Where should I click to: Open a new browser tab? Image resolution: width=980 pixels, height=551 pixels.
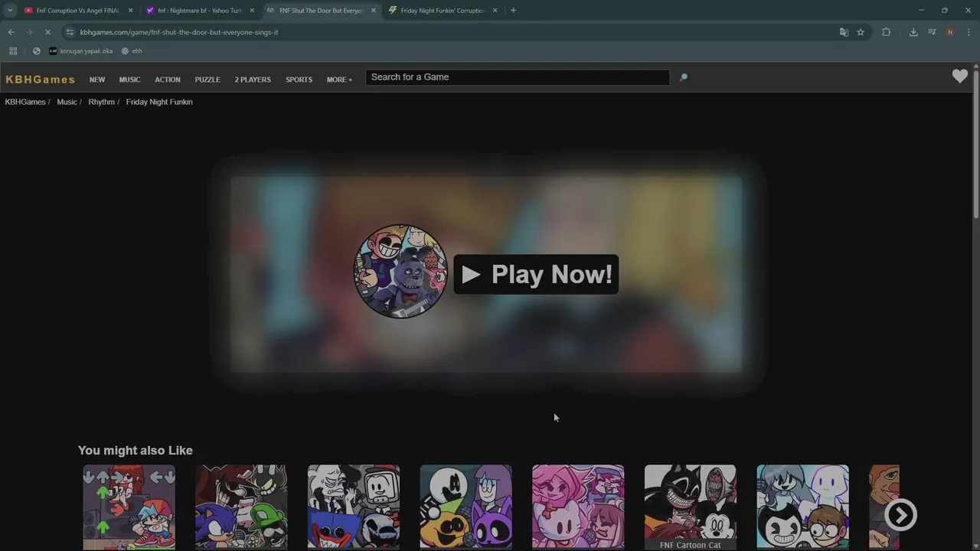point(513,11)
